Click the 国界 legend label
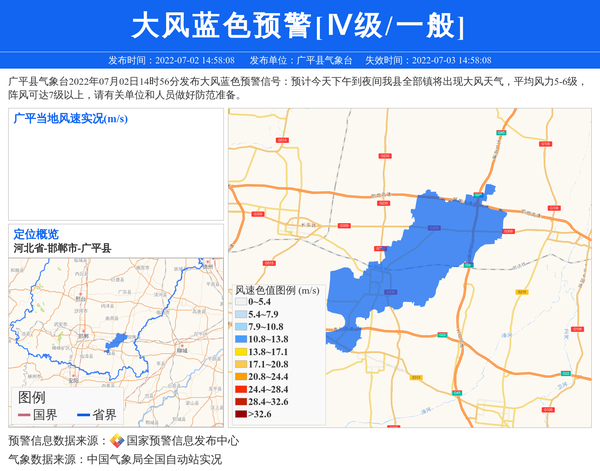 click(x=45, y=415)
